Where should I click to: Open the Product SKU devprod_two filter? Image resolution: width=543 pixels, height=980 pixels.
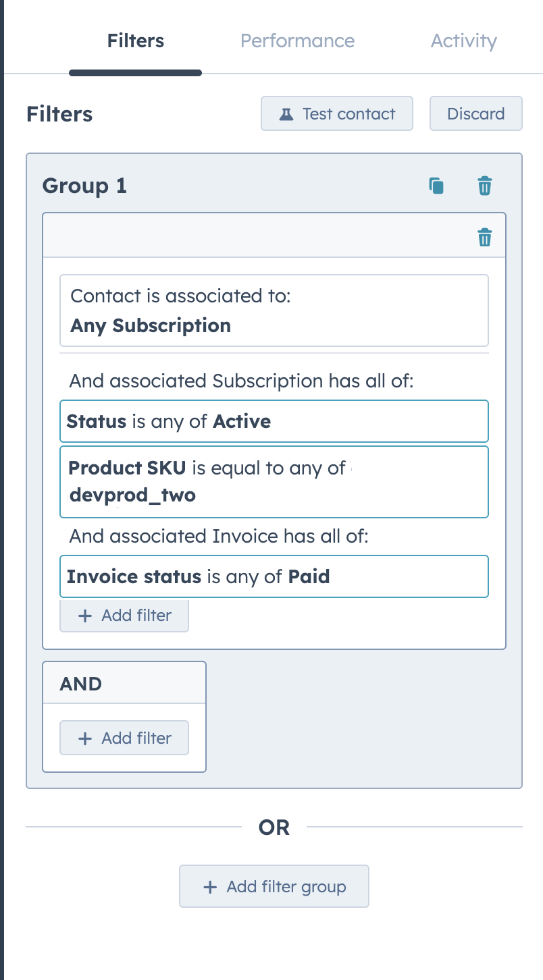pyautogui.click(x=274, y=482)
